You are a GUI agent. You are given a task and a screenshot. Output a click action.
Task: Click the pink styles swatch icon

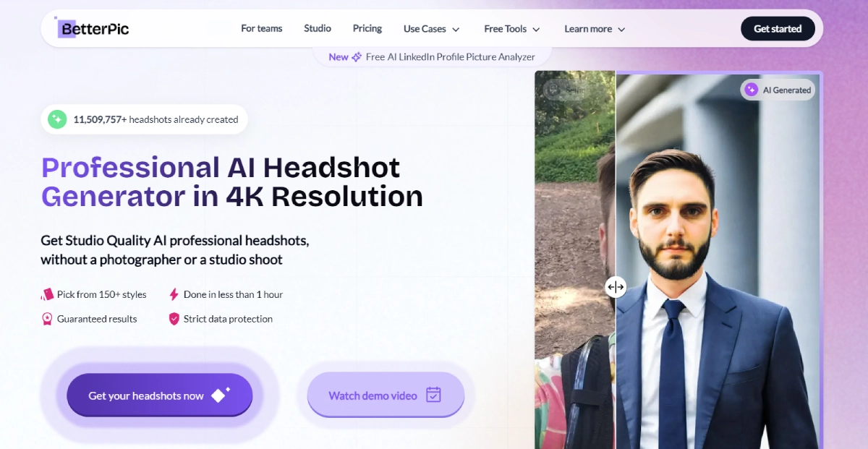pyautogui.click(x=48, y=294)
